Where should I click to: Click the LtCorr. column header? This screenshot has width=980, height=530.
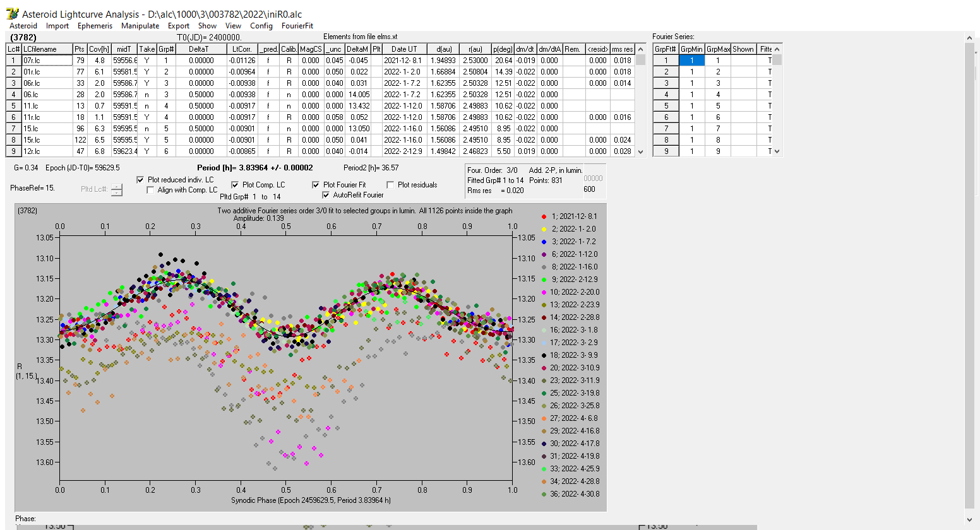(242, 49)
